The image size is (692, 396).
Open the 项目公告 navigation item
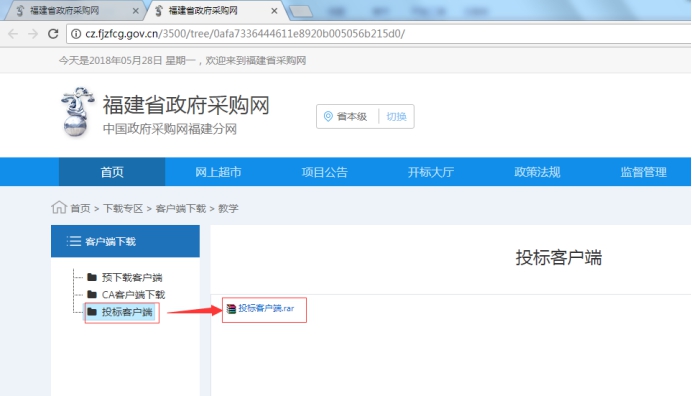324,172
